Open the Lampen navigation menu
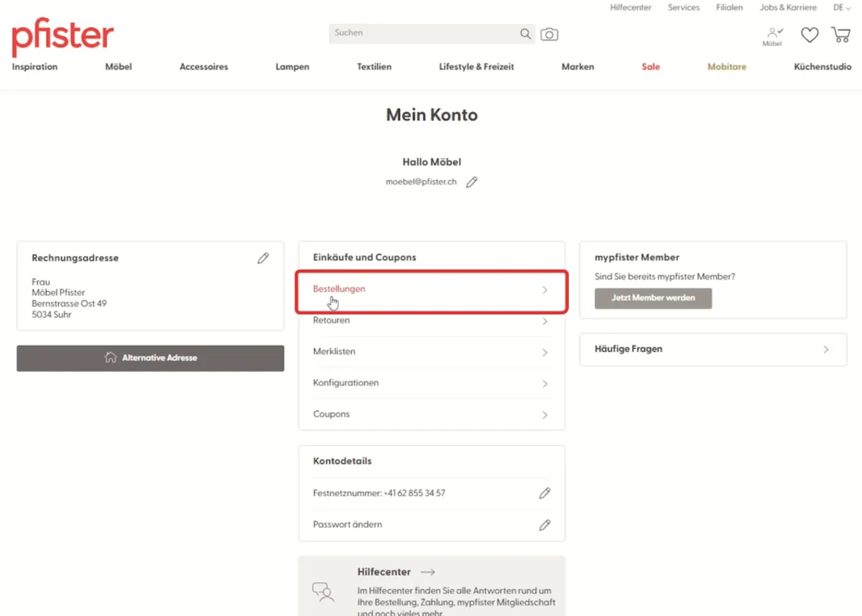The image size is (862, 616). pos(292,67)
